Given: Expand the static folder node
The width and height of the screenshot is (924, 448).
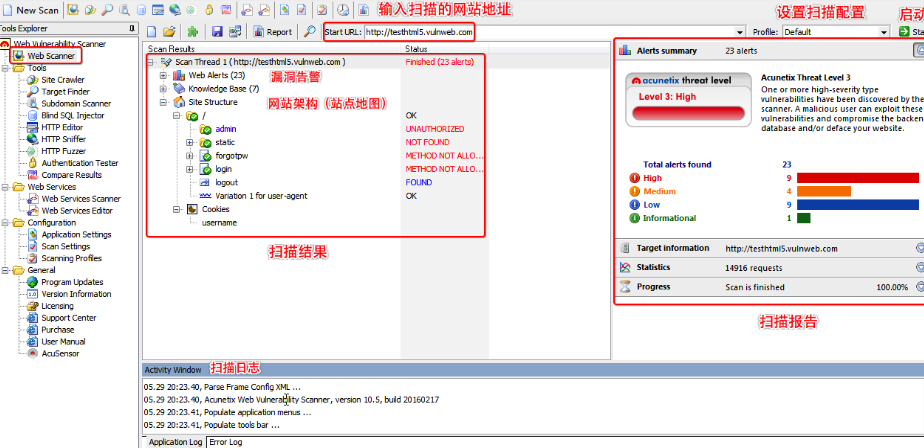Looking at the screenshot, I should click(190, 142).
